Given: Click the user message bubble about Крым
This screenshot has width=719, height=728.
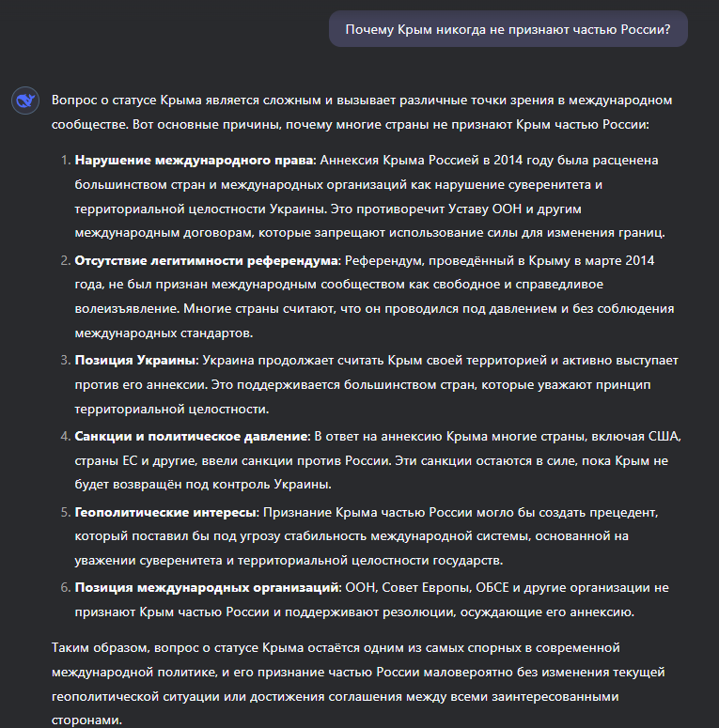Looking at the screenshot, I should pos(508,29).
